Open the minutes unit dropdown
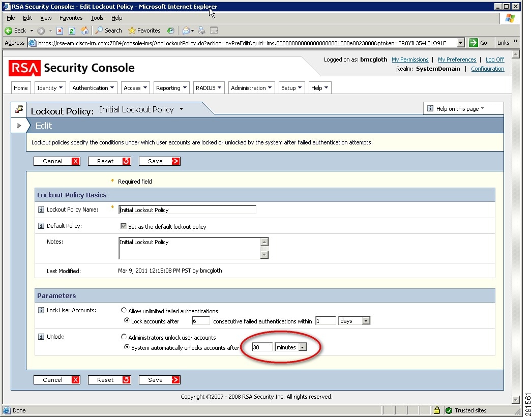 (x=302, y=347)
